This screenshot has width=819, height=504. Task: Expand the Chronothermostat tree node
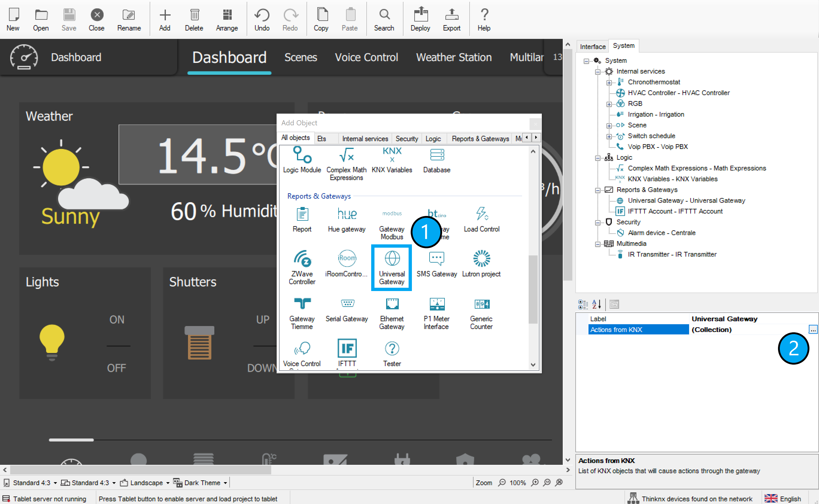pos(609,82)
